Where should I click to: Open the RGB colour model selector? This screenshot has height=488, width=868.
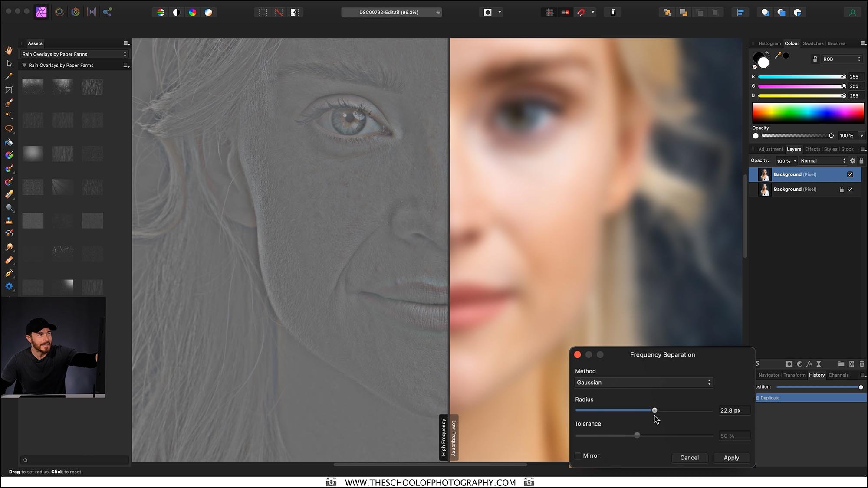(x=841, y=59)
